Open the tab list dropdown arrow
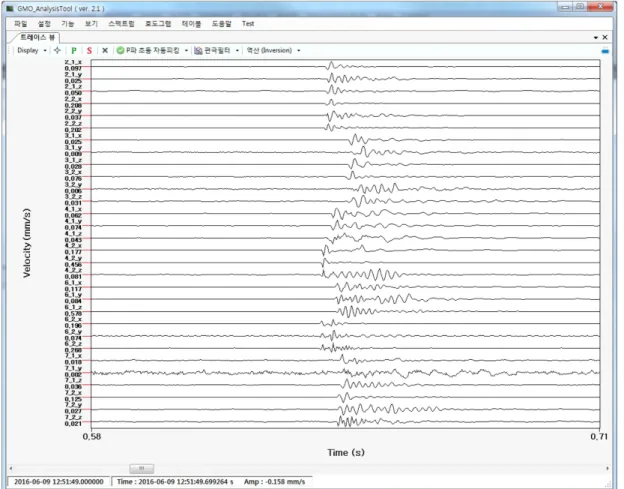 pyautogui.click(x=596, y=37)
